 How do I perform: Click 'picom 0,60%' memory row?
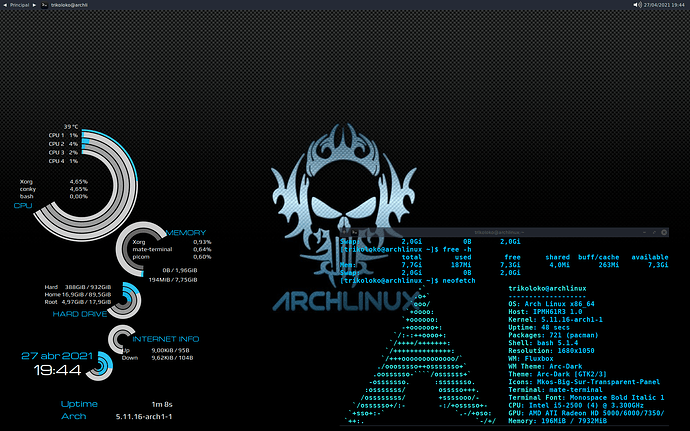172,257
